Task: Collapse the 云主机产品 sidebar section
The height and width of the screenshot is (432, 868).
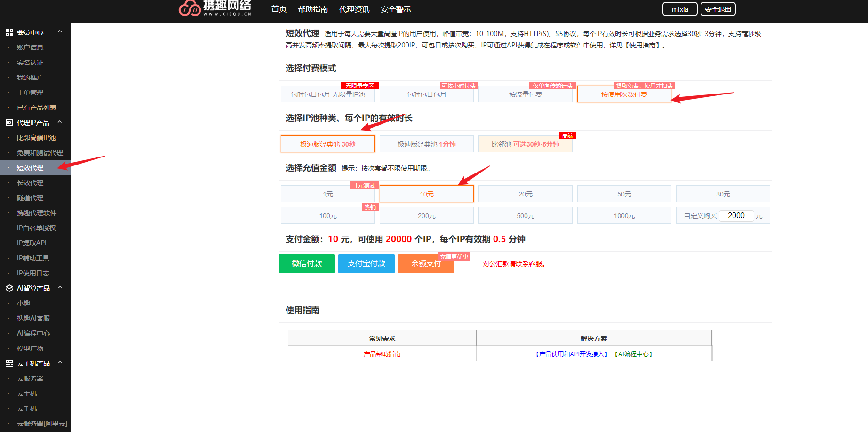Action: [x=60, y=362]
